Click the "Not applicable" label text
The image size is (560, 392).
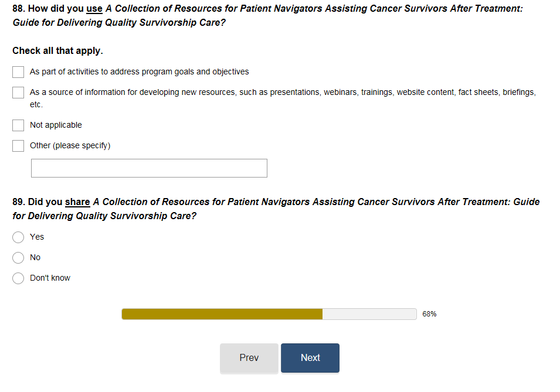click(56, 125)
